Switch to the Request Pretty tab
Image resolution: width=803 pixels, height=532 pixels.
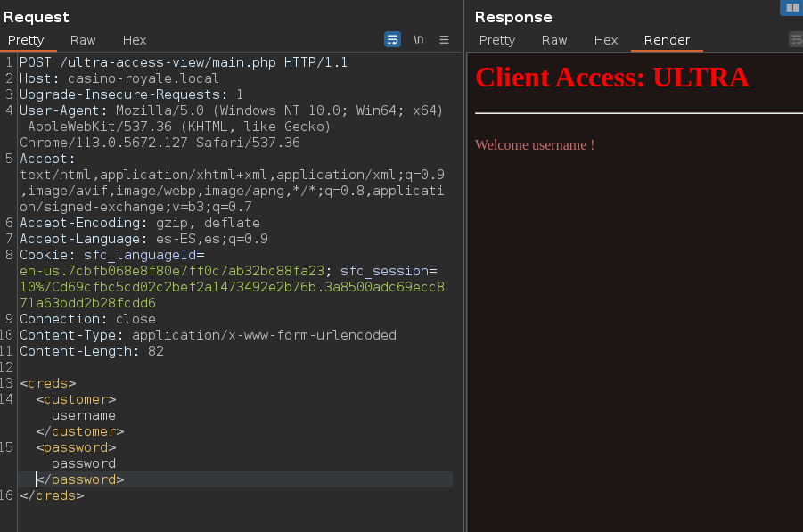tap(26, 40)
